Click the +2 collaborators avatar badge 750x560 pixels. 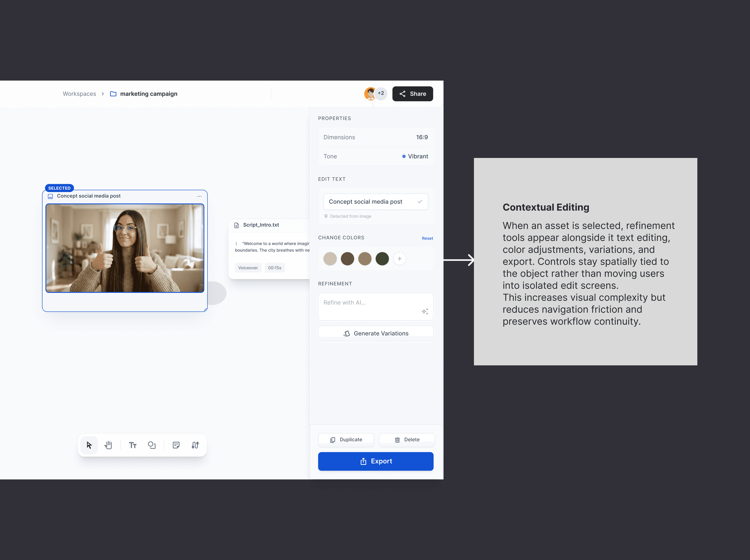pos(381,93)
